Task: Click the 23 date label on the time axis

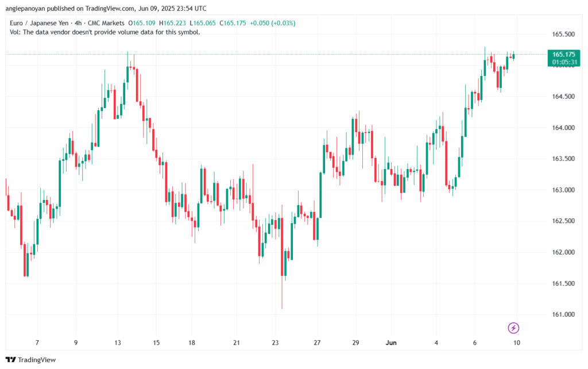Action: click(x=275, y=343)
